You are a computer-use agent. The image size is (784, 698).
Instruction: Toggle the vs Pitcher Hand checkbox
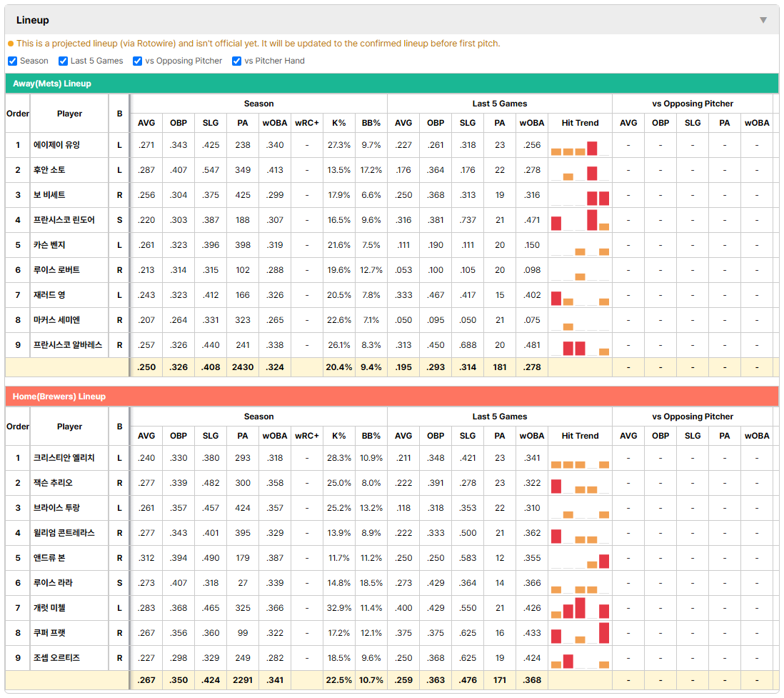click(x=237, y=61)
